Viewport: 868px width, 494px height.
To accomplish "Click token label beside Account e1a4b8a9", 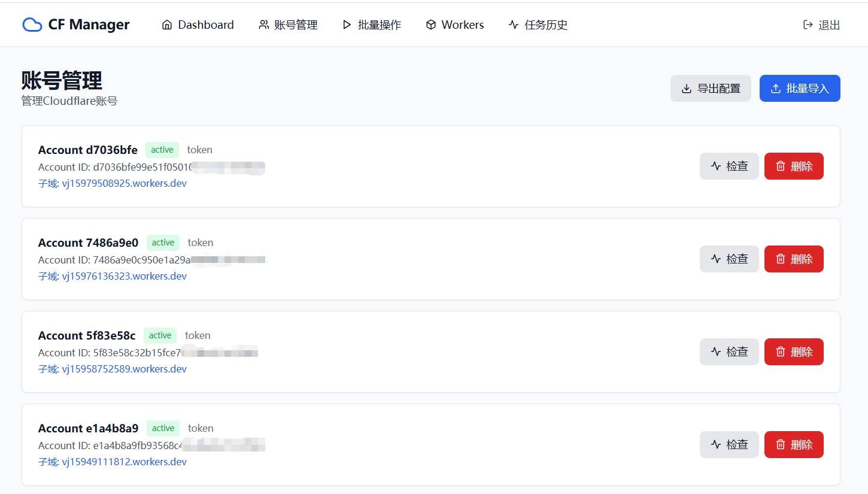I will coord(201,428).
